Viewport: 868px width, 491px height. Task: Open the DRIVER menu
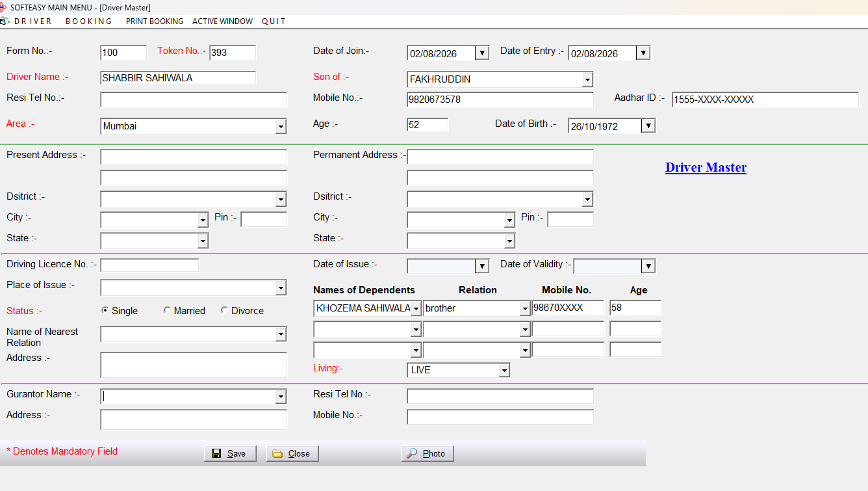pyautogui.click(x=33, y=21)
